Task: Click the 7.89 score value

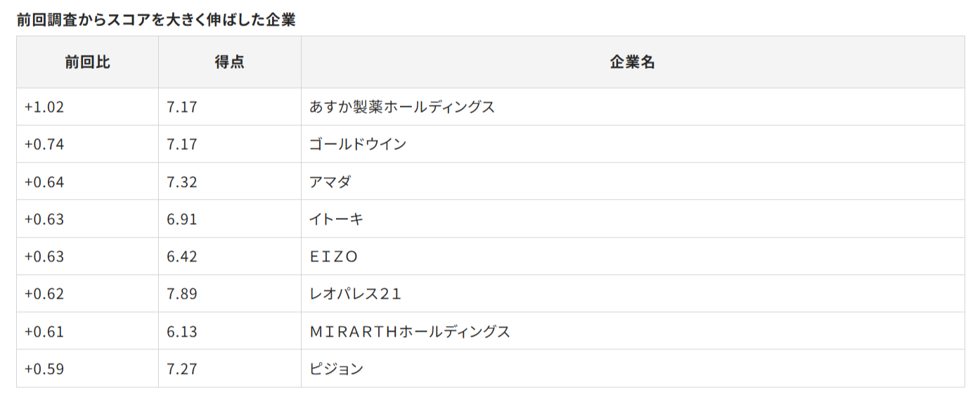Action: 182,294
